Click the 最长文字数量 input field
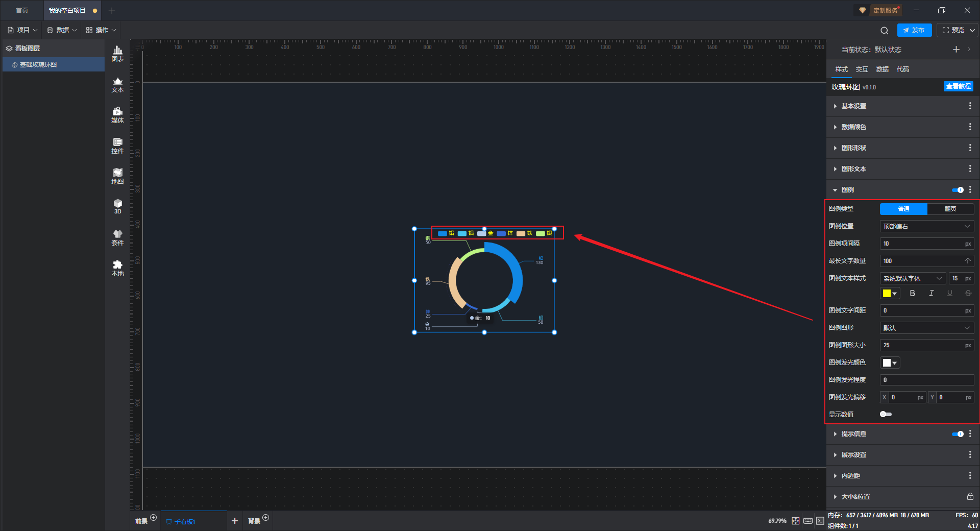The height and width of the screenshot is (531, 980). (x=927, y=261)
